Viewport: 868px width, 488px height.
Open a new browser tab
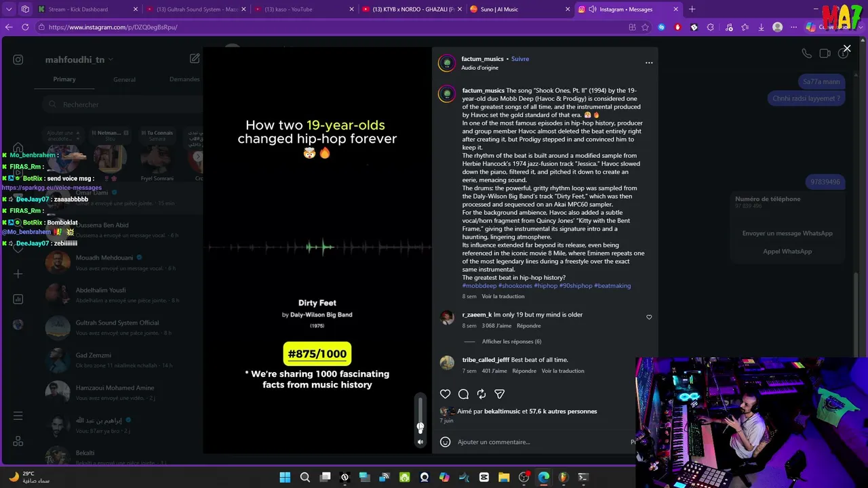tap(692, 9)
